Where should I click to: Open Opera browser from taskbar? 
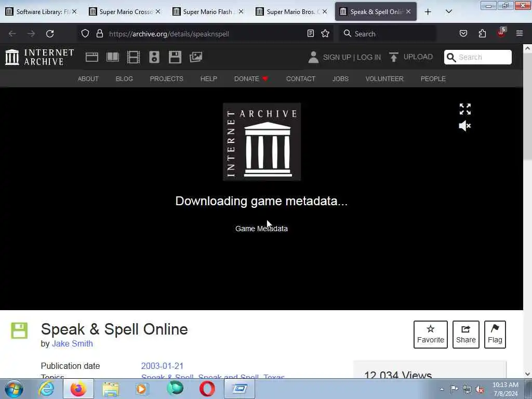click(x=207, y=389)
